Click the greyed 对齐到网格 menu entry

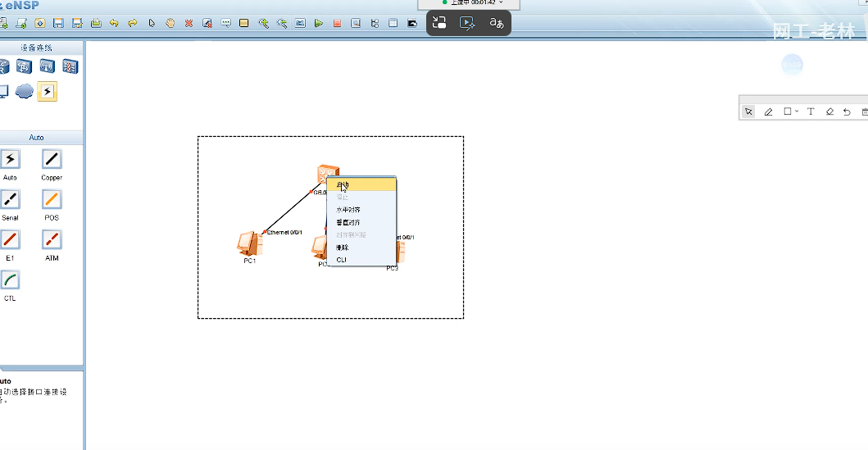(361, 234)
